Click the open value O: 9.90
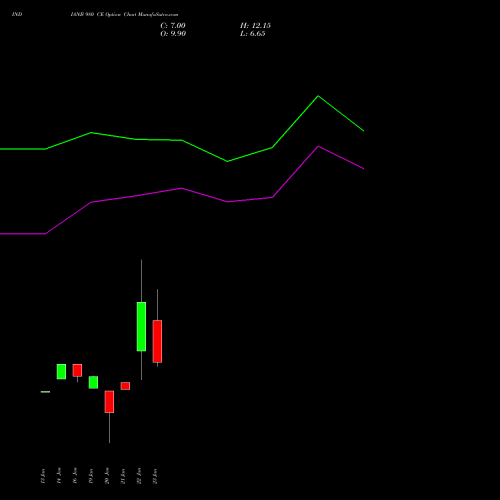500x500 pixels. click(x=173, y=34)
